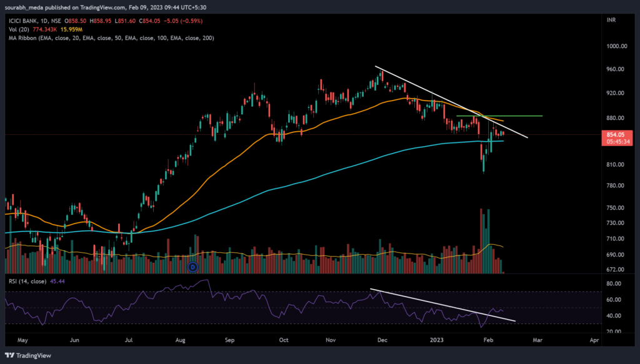Click the Oct label on time axis
This screenshot has height=364, width=640.
pyautogui.click(x=284, y=340)
